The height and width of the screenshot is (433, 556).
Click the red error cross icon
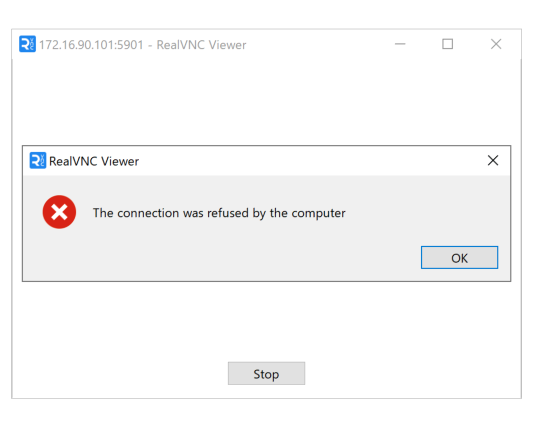tap(59, 212)
